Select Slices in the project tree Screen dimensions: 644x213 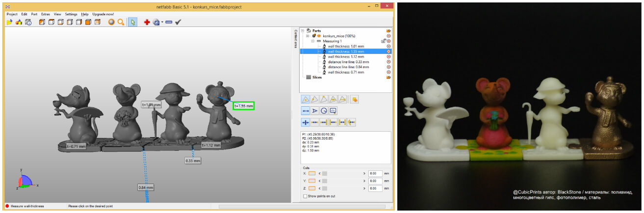(x=317, y=77)
